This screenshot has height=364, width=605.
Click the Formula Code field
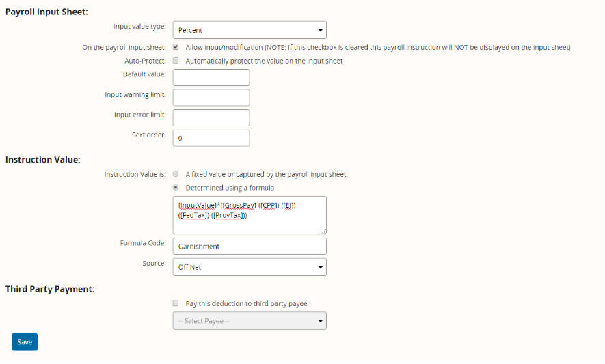click(250, 246)
